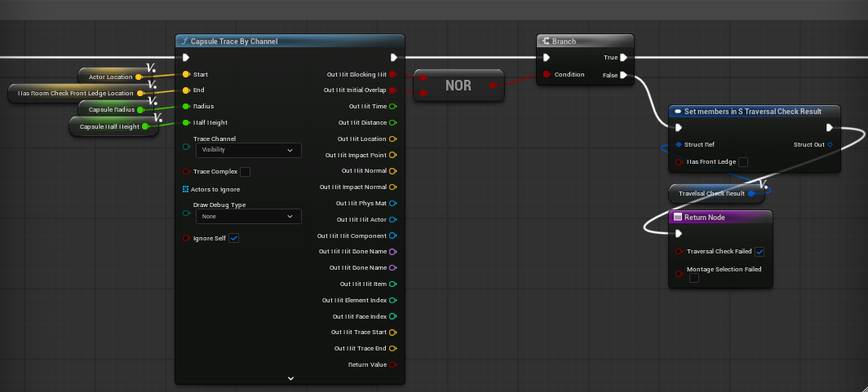Click the NOR node output pin
This screenshot has width=868, height=392.
492,85
